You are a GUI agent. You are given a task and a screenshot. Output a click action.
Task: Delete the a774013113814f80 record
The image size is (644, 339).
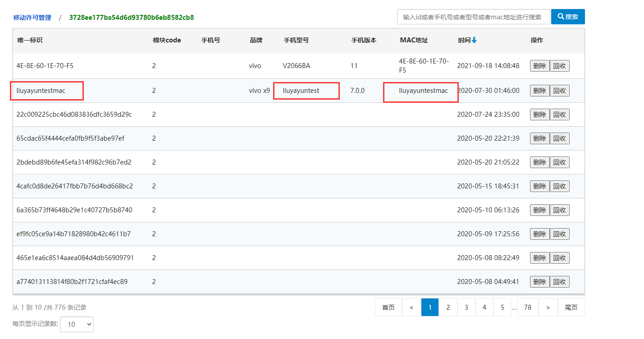point(539,282)
